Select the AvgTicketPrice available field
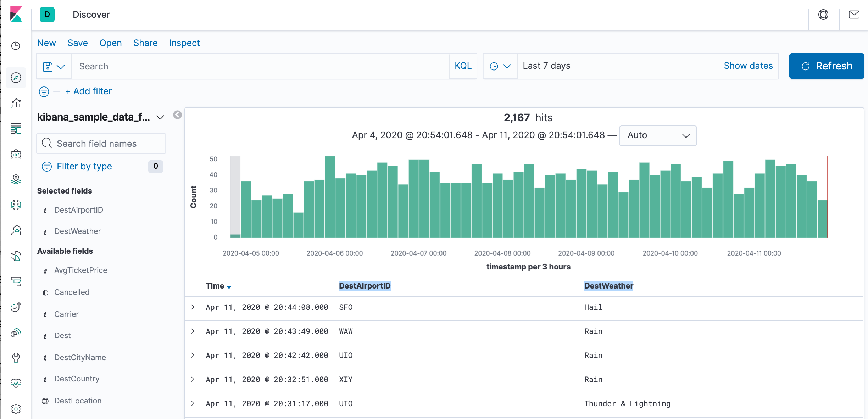Screen dimensions: 868x419 80,270
